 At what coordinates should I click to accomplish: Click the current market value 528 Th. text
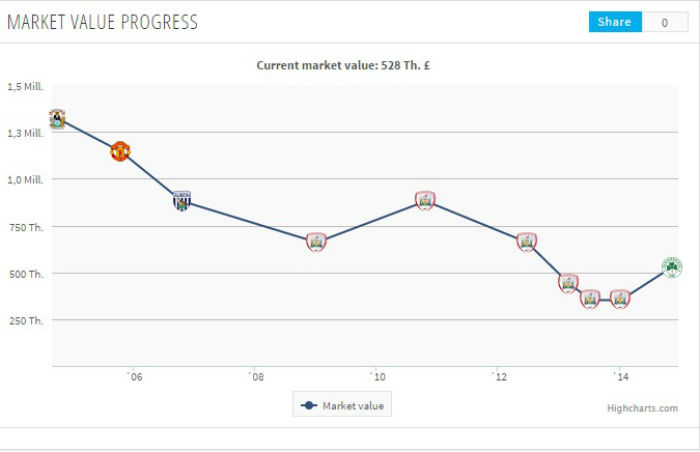(x=343, y=66)
